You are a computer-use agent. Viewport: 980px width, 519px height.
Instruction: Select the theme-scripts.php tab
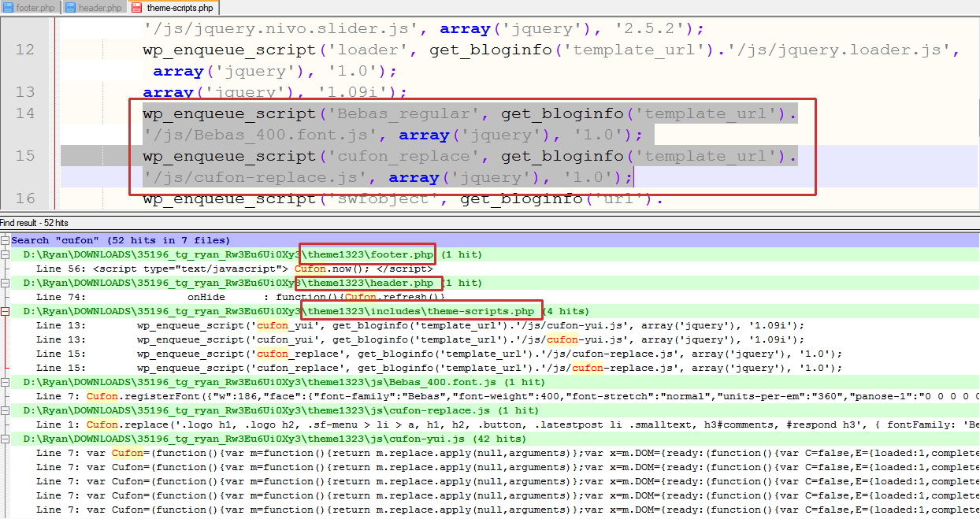coord(173,8)
